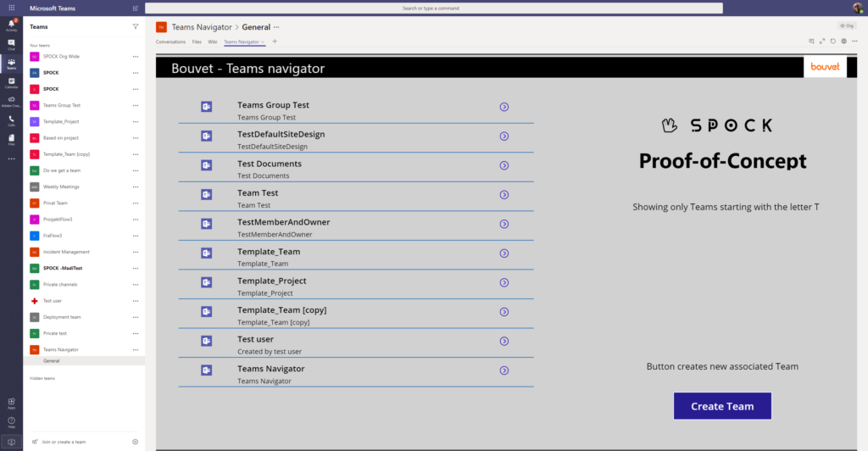
Task: Show tab conversation icon in header
Action: [x=811, y=42]
